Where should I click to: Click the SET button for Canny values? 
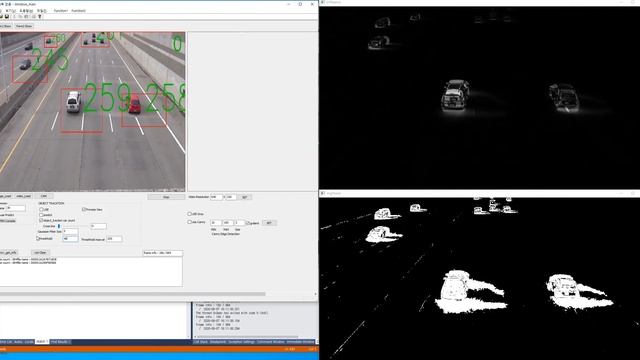(269, 223)
